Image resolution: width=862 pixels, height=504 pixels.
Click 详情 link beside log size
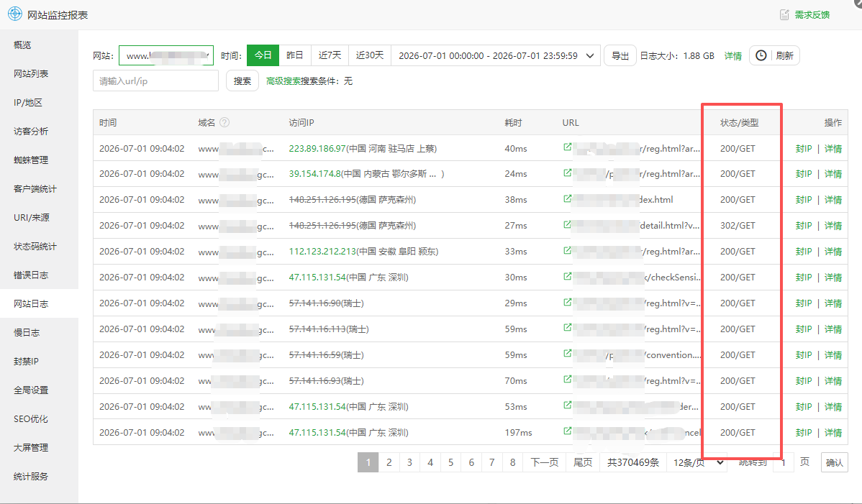(x=732, y=56)
